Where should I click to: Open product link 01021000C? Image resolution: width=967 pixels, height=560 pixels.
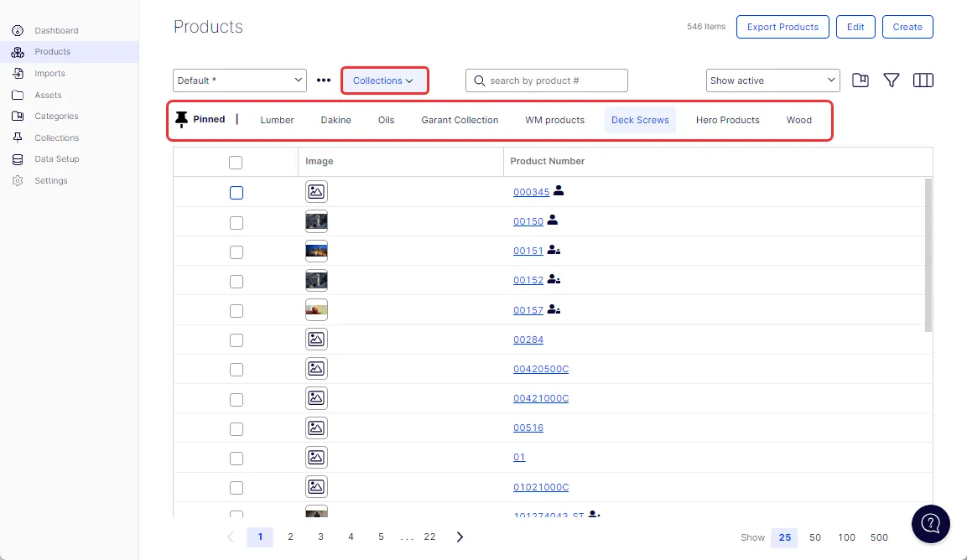click(541, 487)
